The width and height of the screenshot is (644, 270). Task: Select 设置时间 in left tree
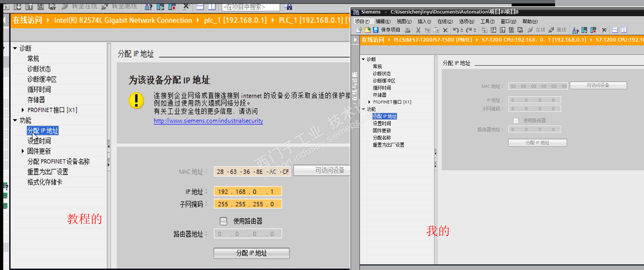[39, 141]
